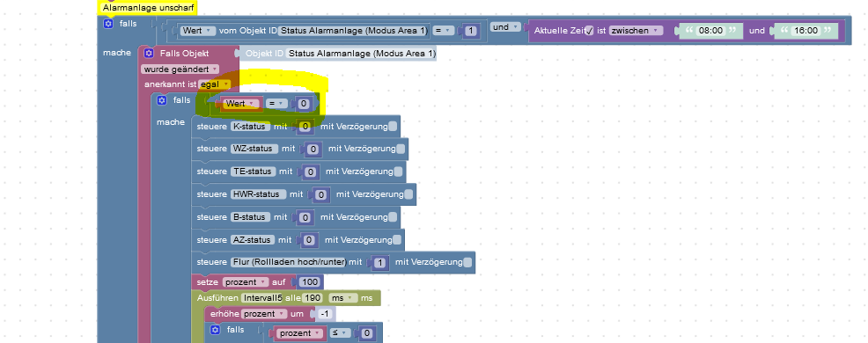
Task: Open the prozent dropdown in setze block
Action: pos(246,282)
